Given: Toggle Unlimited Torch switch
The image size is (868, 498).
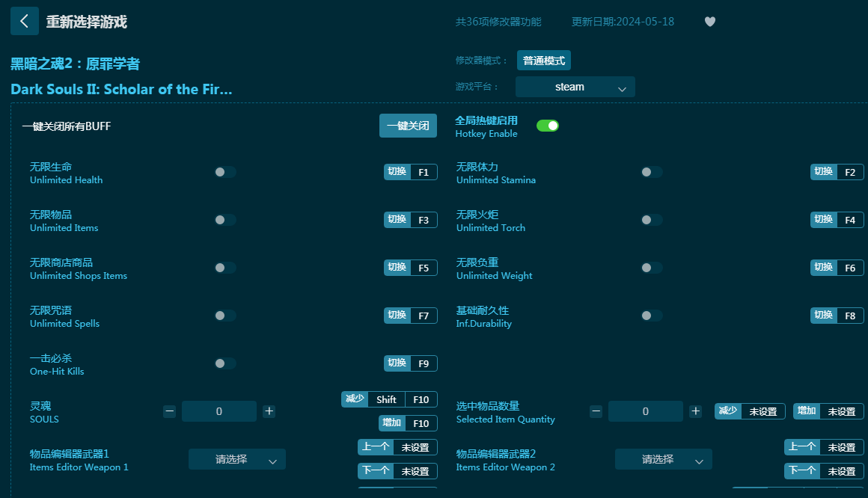Looking at the screenshot, I should tap(652, 220).
